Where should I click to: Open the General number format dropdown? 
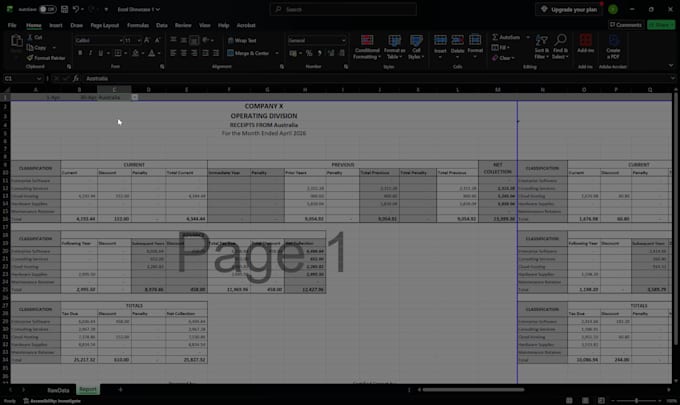pyautogui.click(x=343, y=40)
